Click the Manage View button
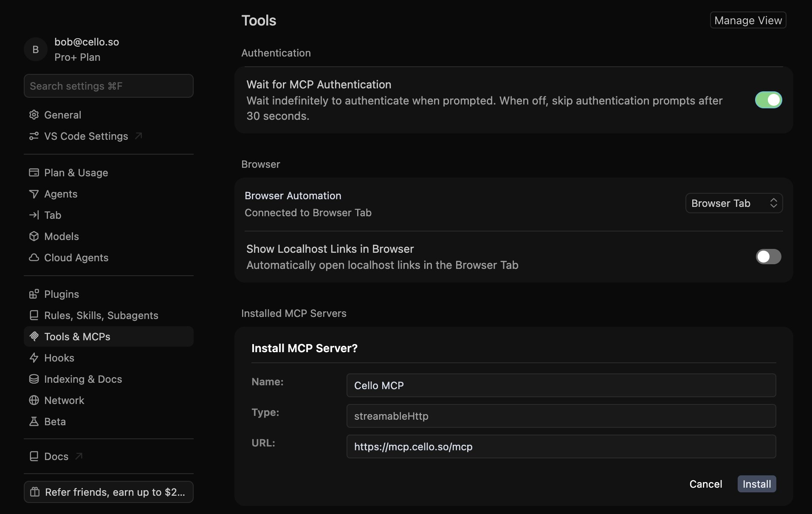812x514 pixels. (748, 20)
